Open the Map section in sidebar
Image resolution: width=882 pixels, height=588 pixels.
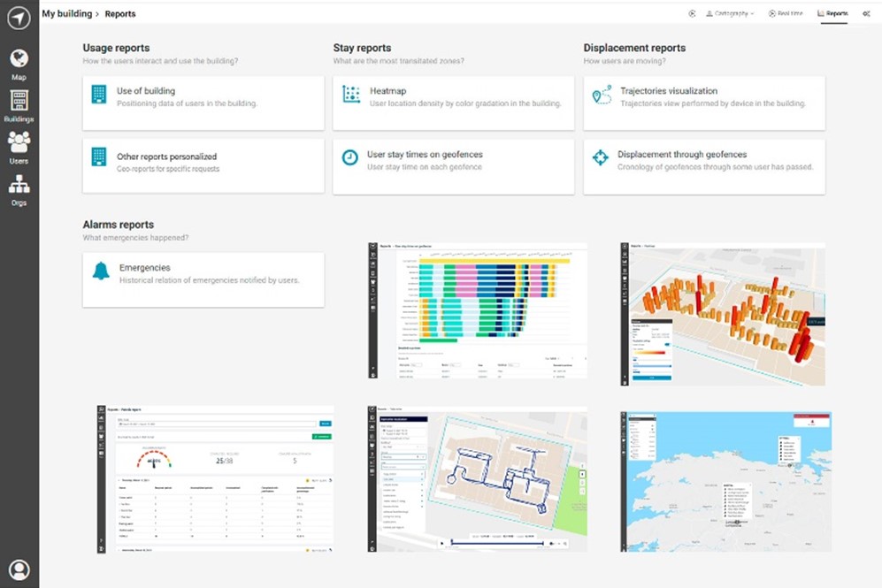(x=19, y=65)
